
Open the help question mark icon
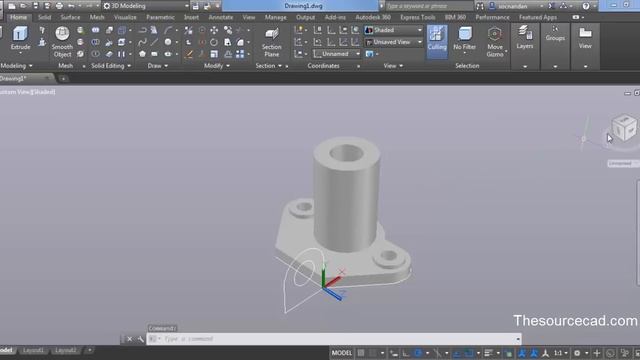coord(586,6)
